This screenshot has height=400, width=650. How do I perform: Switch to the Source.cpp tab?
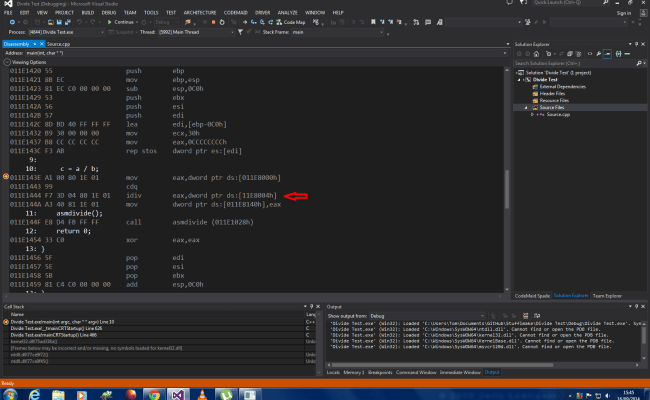[58, 44]
